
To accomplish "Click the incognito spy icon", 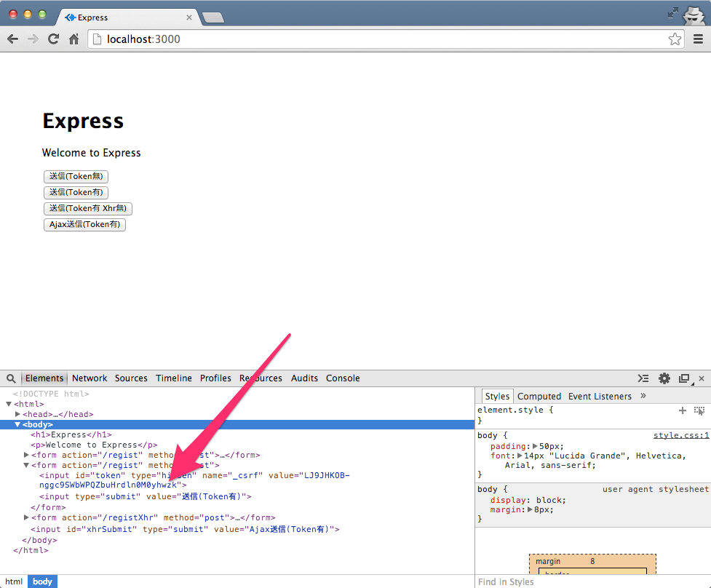I will click(694, 15).
